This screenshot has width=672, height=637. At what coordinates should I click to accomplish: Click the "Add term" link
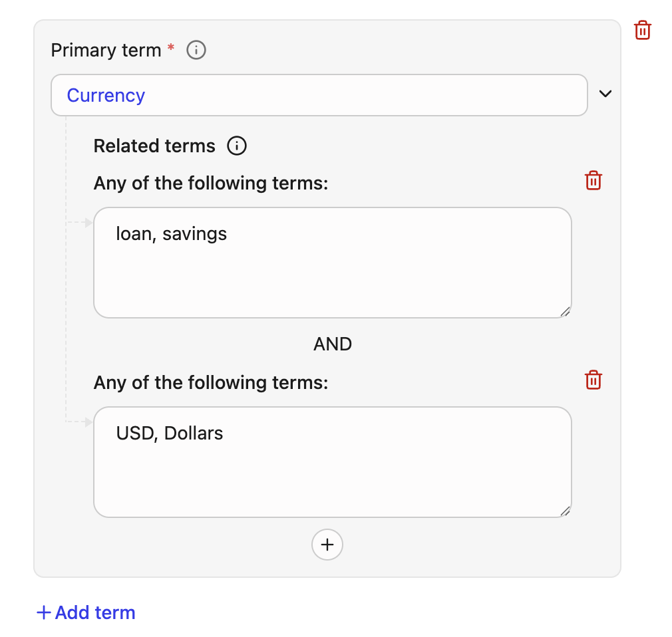pyautogui.click(x=95, y=612)
